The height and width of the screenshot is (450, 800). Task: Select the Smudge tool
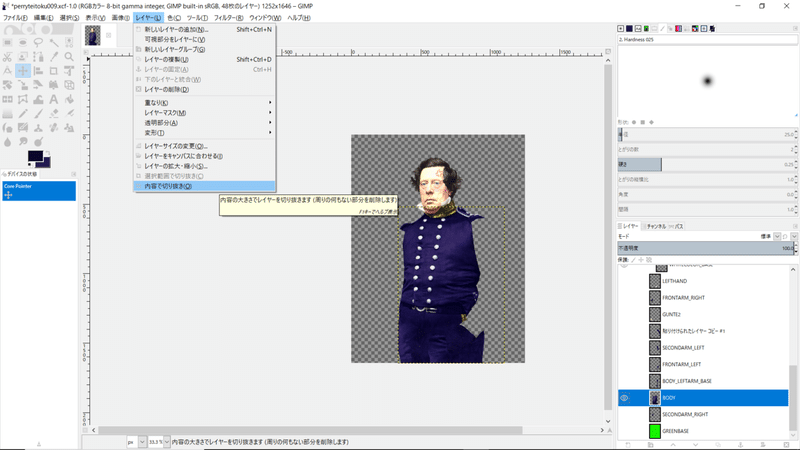23,142
